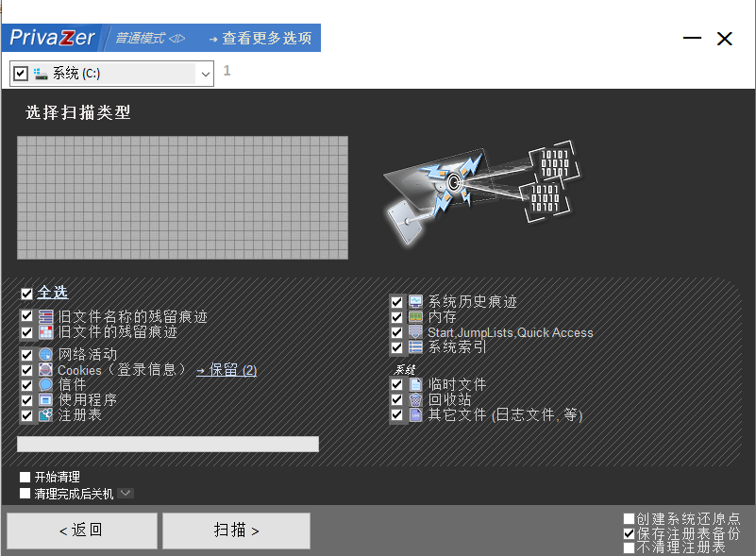The width and height of the screenshot is (756, 556).
Task: Expand the 清理完成后关机 options arrow
Action: [x=126, y=493]
